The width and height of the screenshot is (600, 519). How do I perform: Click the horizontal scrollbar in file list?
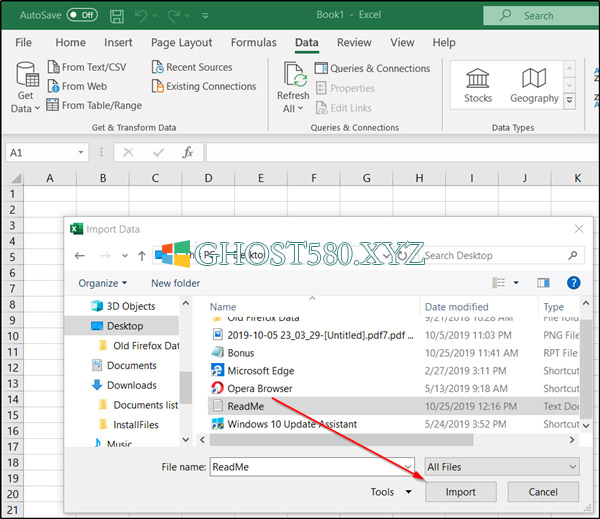click(x=341, y=440)
